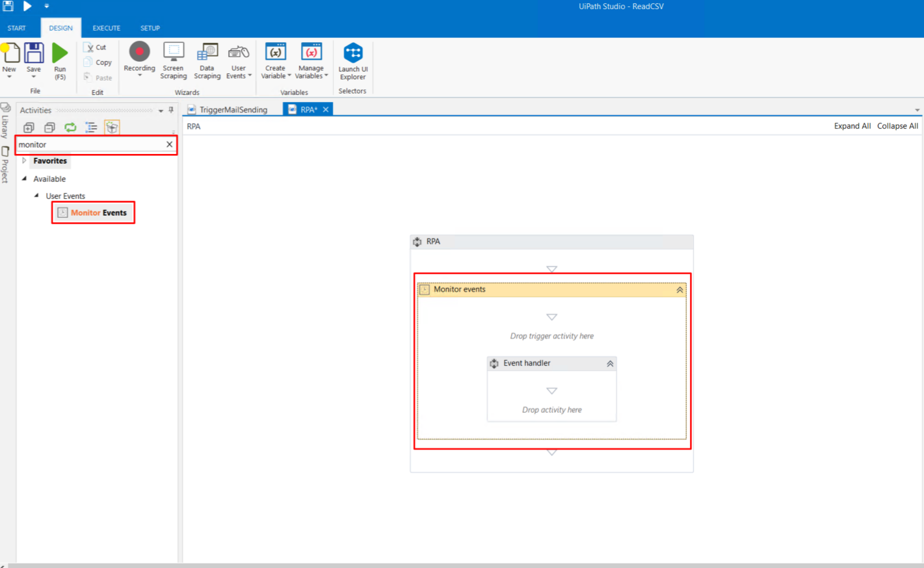Collapse the Event handler block
The width and height of the screenshot is (924, 568).
tap(610, 363)
